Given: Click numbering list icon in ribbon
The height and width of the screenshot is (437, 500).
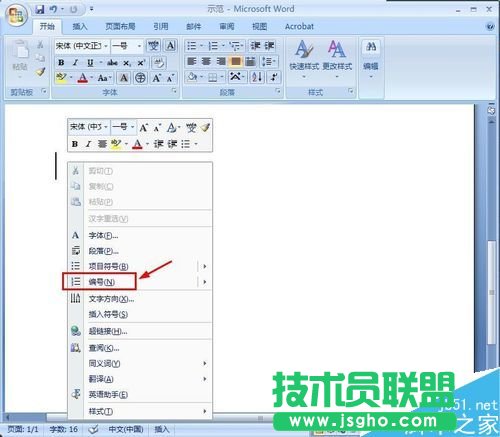Looking at the screenshot, I should pos(213,46).
